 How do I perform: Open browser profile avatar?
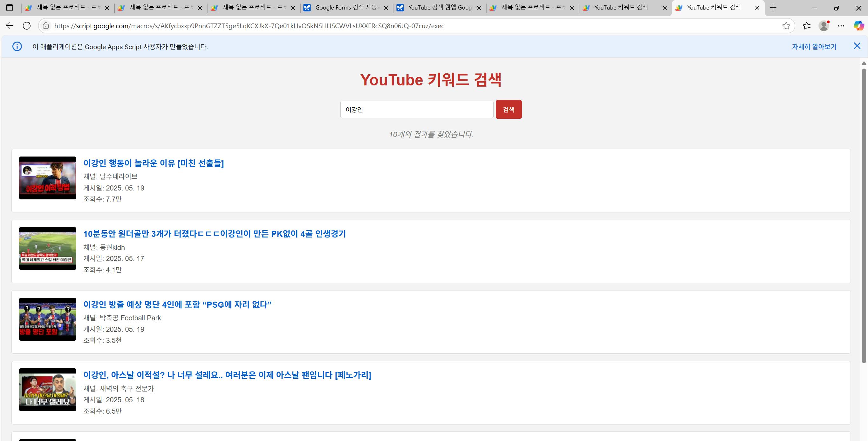(824, 26)
